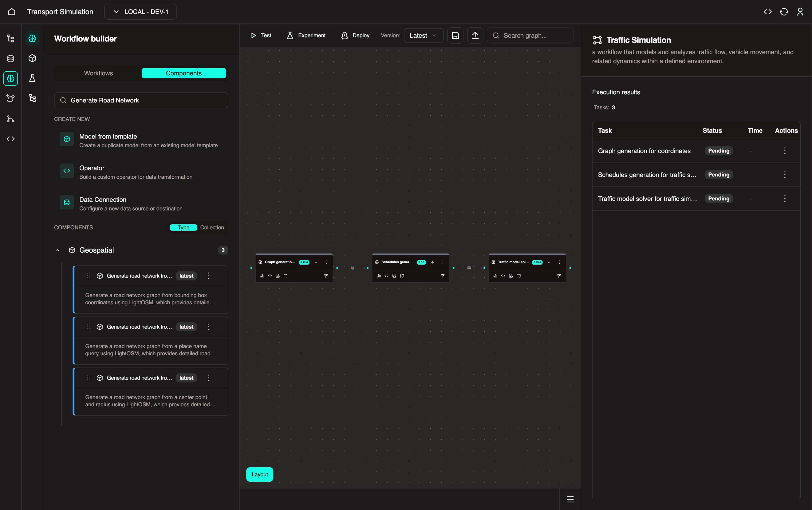Click the Layout button
Screen dimensions: 812x510
[x=260, y=474]
